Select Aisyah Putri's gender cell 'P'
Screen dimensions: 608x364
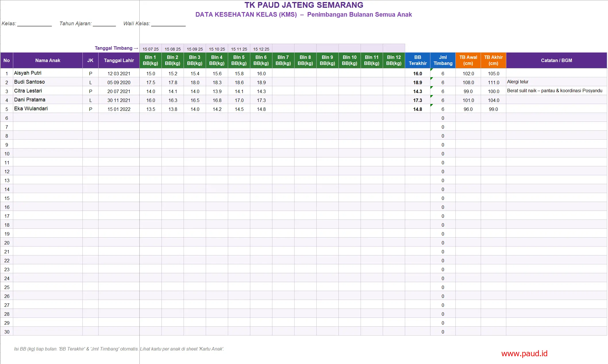click(91, 73)
